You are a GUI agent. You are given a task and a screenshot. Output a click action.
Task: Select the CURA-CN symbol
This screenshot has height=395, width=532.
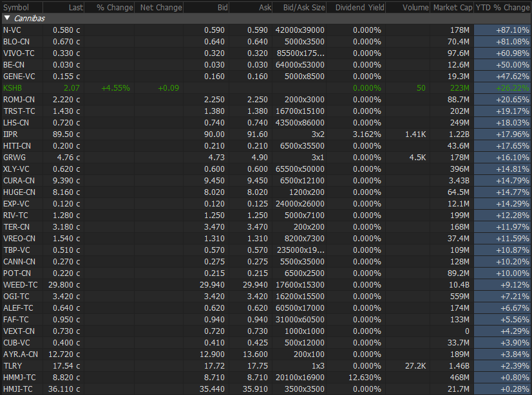(19, 181)
